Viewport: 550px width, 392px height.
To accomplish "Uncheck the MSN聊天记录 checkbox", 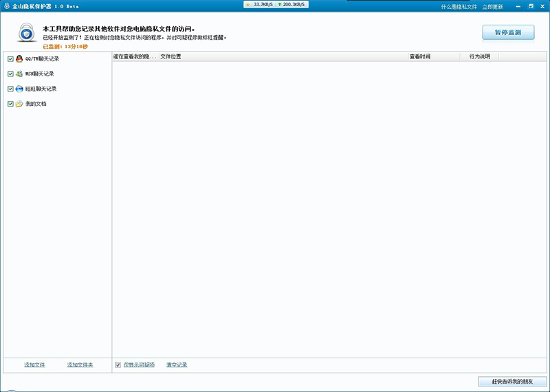I will coord(10,74).
